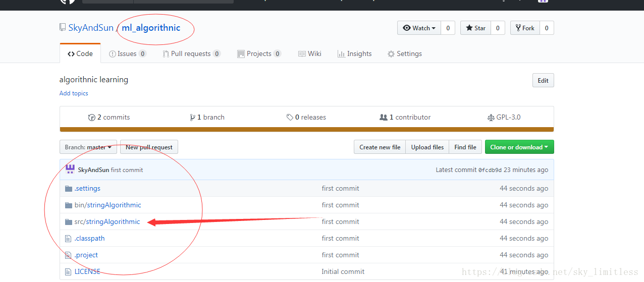Open the LICENSE file
Screen dimensions: 644x282
click(x=87, y=271)
